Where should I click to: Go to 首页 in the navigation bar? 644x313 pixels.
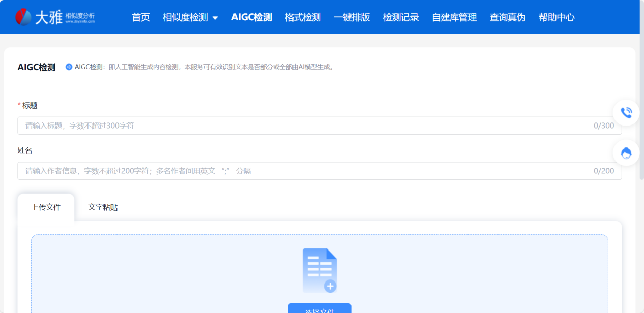pos(140,17)
